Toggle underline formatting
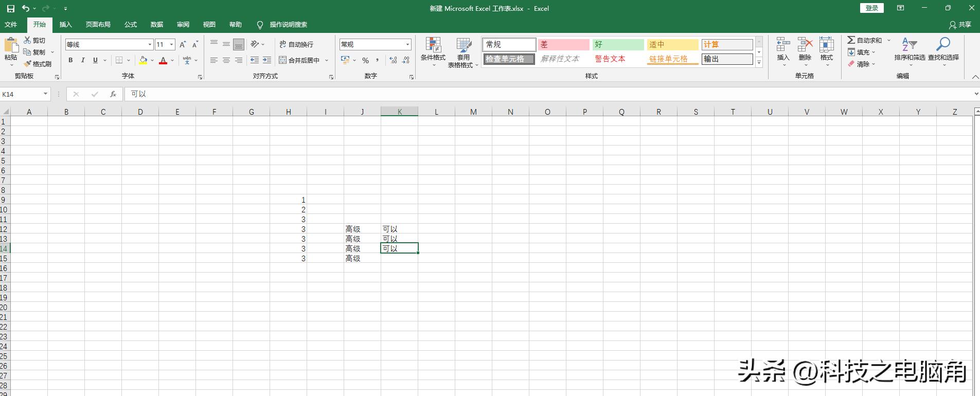Image resolution: width=980 pixels, height=396 pixels. click(95, 60)
